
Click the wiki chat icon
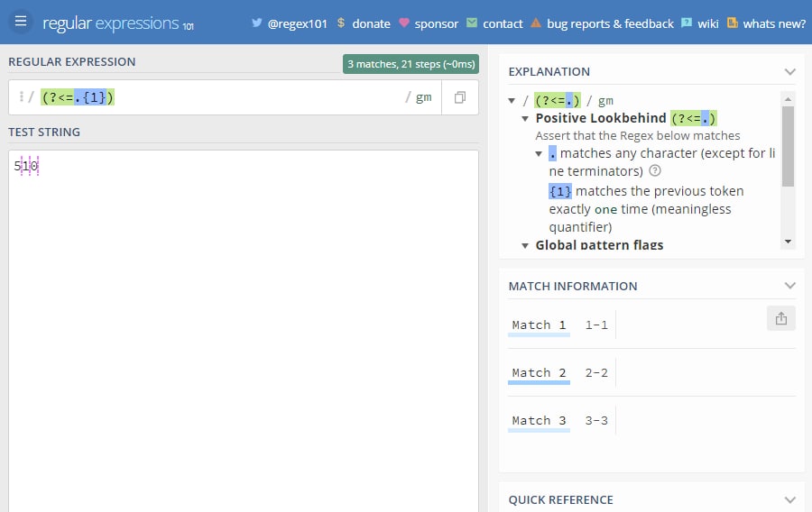[687, 23]
